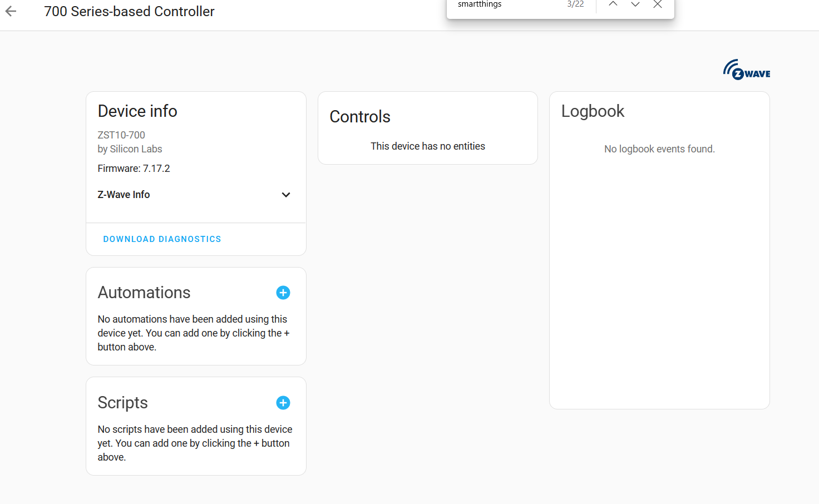The image size is (819, 504).
Task: Open Download Diagnostics
Action: [162, 239]
